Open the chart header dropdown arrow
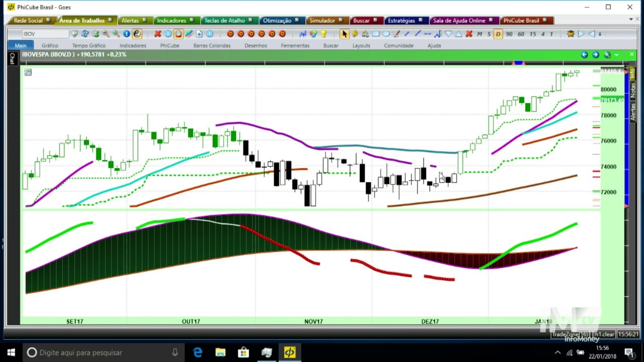The height and width of the screenshot is (362, 644). [x=616, y=54]
